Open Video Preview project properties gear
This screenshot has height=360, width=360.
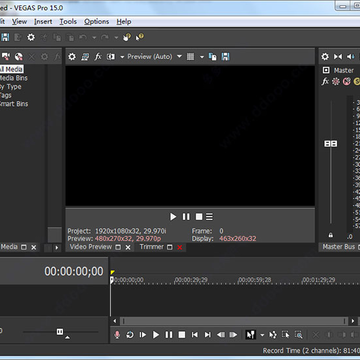click(x=72, y=57)
